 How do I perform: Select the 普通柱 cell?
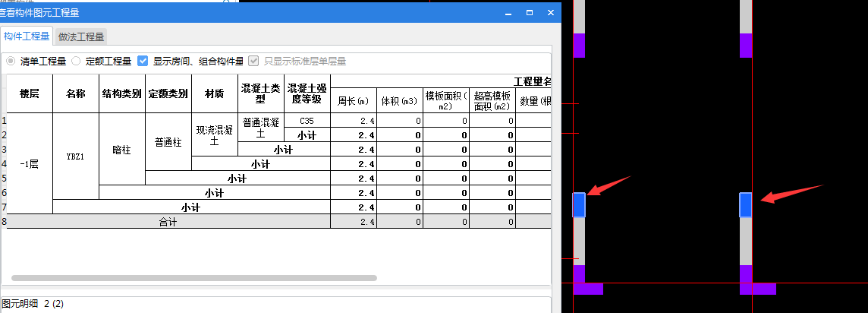(168, 142)
